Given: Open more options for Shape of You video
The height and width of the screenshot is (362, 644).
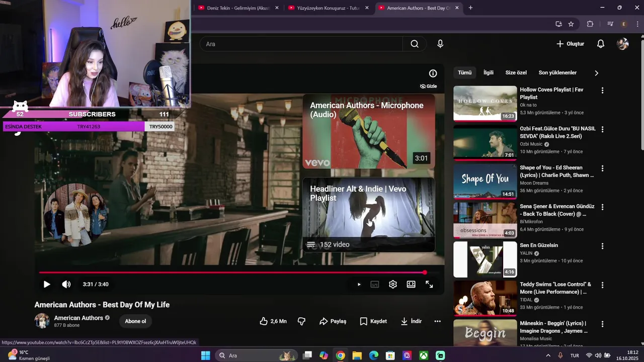Looking at the screenshot, I should [602, 168].
